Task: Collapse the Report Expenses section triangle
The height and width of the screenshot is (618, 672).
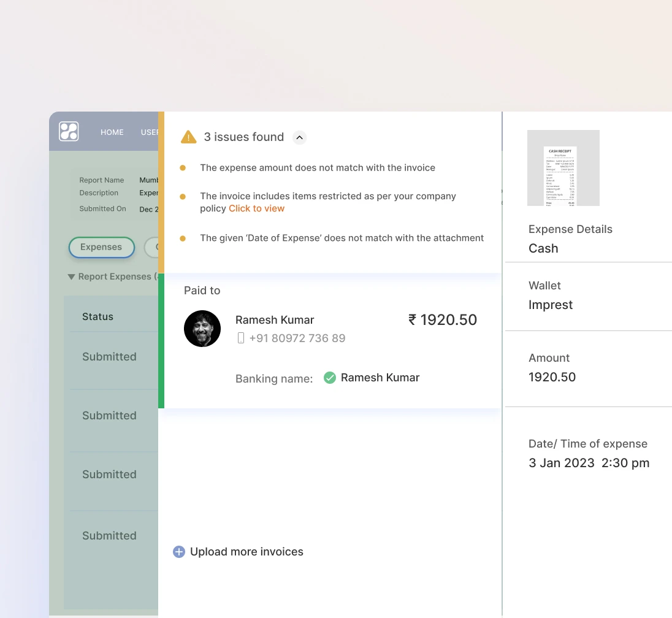Action: (x=72, y=277)
